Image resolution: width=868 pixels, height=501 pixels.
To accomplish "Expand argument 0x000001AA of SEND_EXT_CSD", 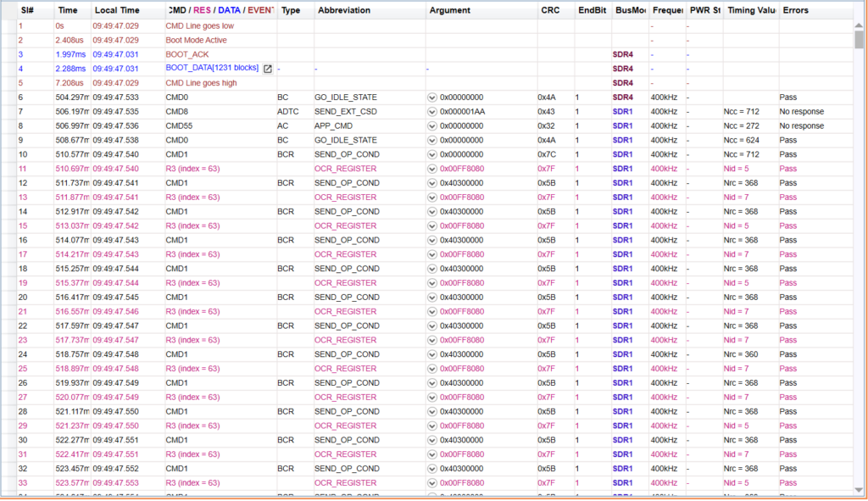I will [x=432, y=112].
